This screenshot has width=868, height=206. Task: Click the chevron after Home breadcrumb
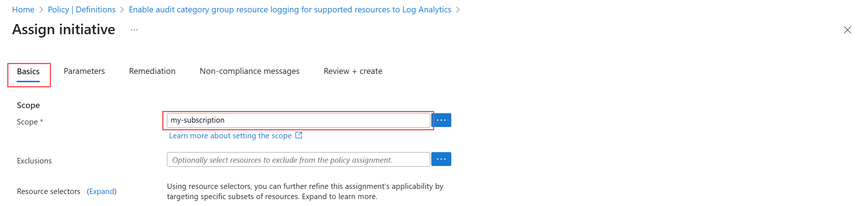(x=41, y=10)
